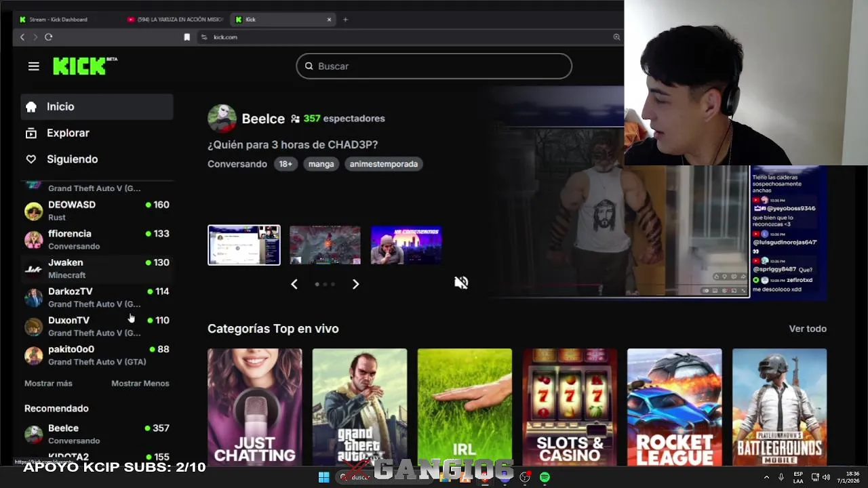Open DarkozTV channel in sidebar
This screenshot has width=868, height=488.
(x=97, y=298)
